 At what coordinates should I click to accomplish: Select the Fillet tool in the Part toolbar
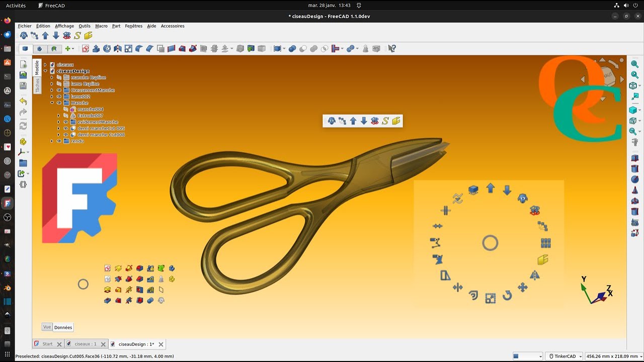[x=139, y=49]
